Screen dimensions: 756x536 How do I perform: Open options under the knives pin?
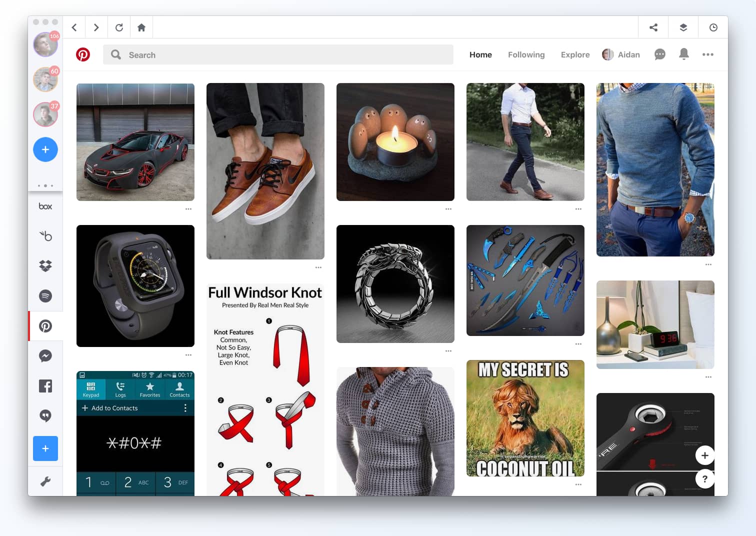tap(578, 344)
